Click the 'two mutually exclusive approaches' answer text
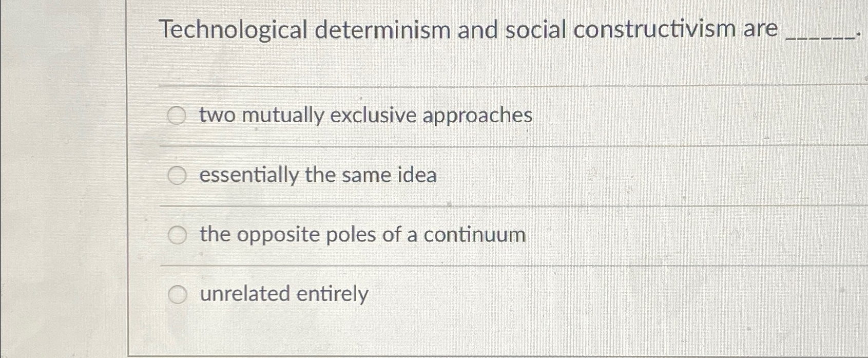Viewport: 868px width, 358px height. [365, 116]
